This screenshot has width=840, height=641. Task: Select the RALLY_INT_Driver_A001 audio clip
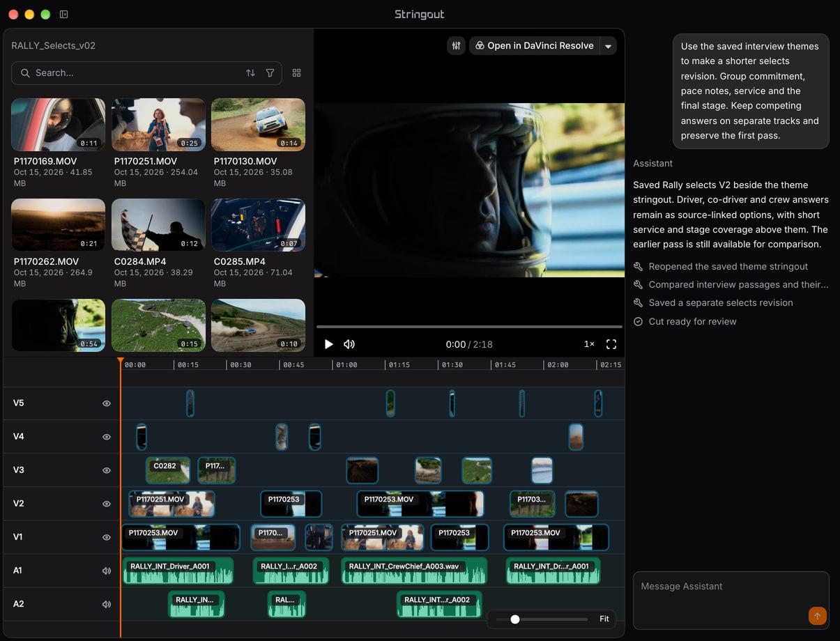click(178, 571)
